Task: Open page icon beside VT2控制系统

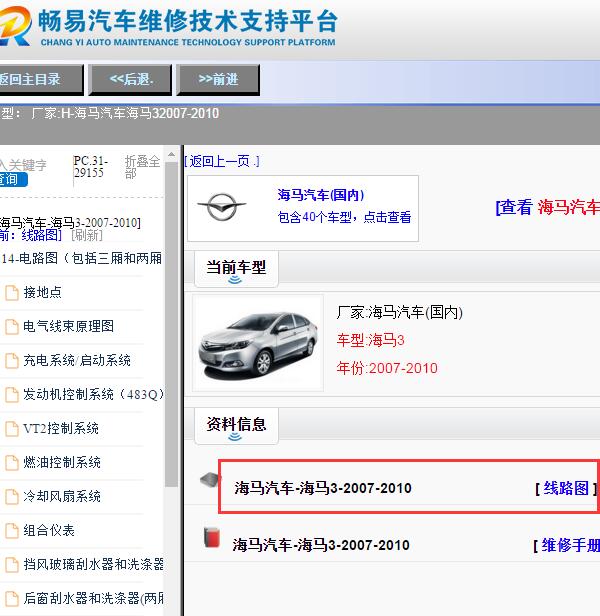Action: tap(11, 429)
